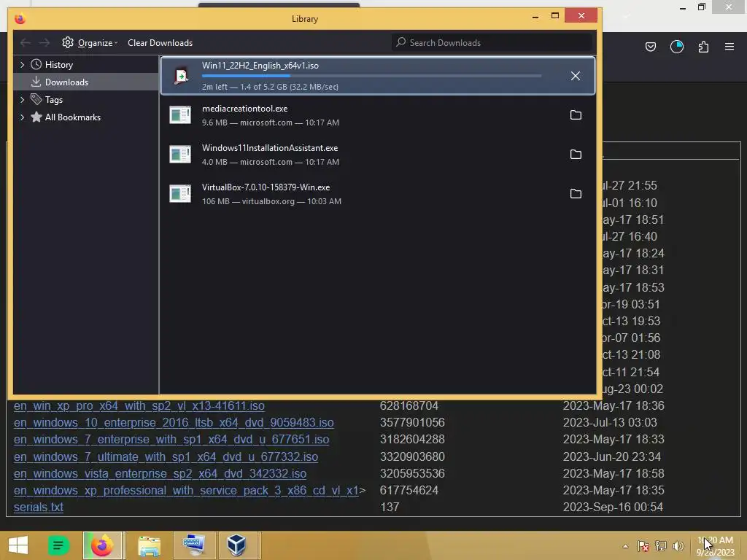This screenshot has height=560, width=747.
Task: Click the network tray icon
Action: tap(661, 546)
